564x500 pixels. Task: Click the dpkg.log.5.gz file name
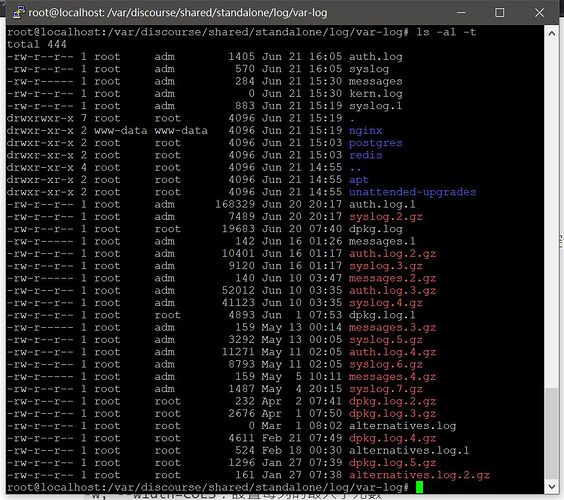click(392, 463)
